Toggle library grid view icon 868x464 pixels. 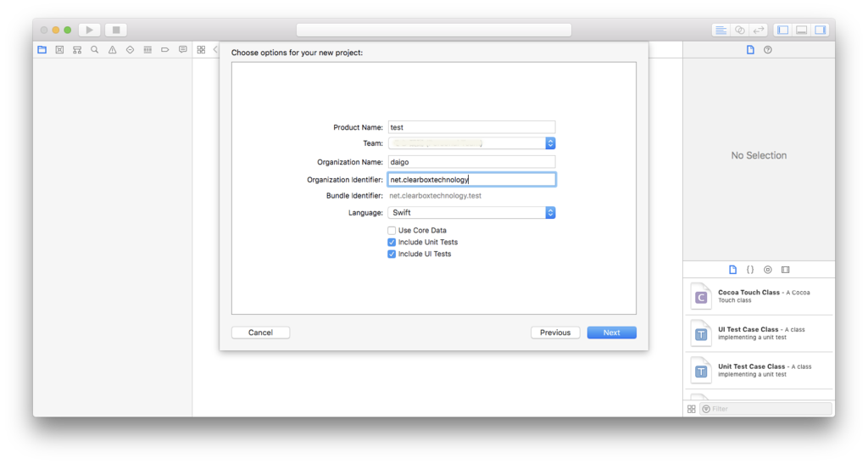[x=692, y=409]
